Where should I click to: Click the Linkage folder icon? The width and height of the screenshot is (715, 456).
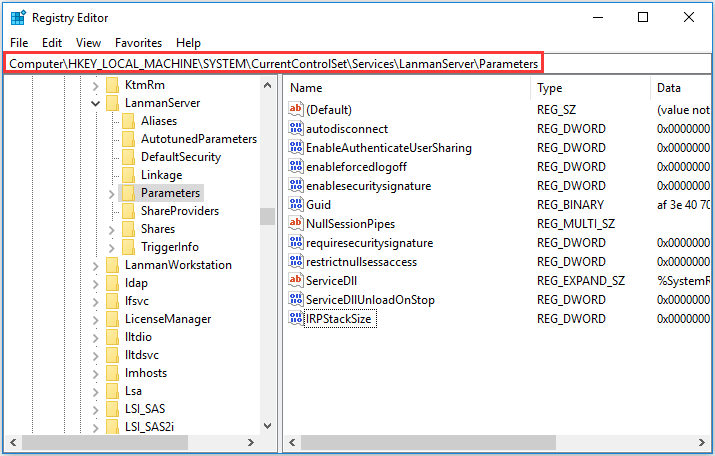pyautogui.click(x=129, y=175)
